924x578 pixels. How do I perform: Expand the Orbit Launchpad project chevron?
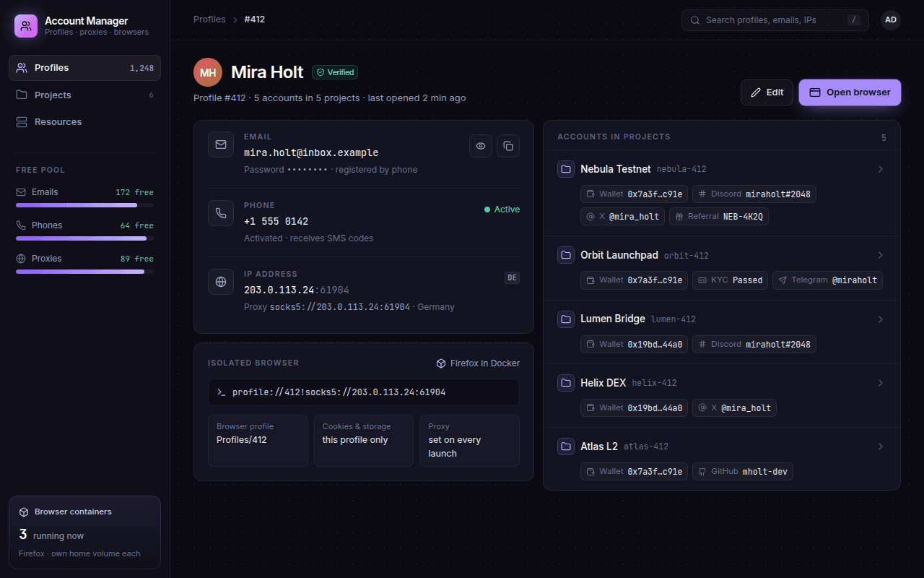pos(880,255)
